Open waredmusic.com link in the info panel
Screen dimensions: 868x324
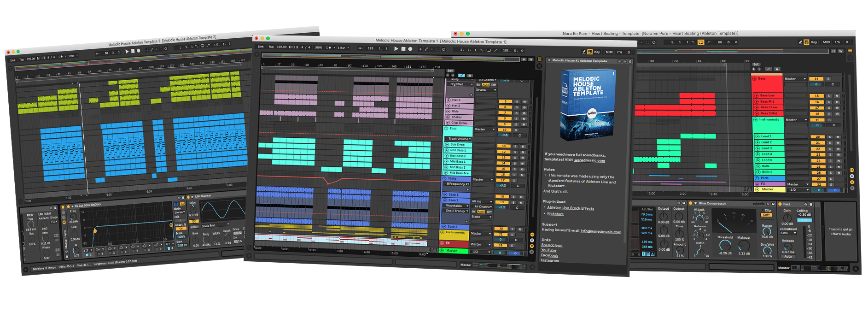pos(589,160)
